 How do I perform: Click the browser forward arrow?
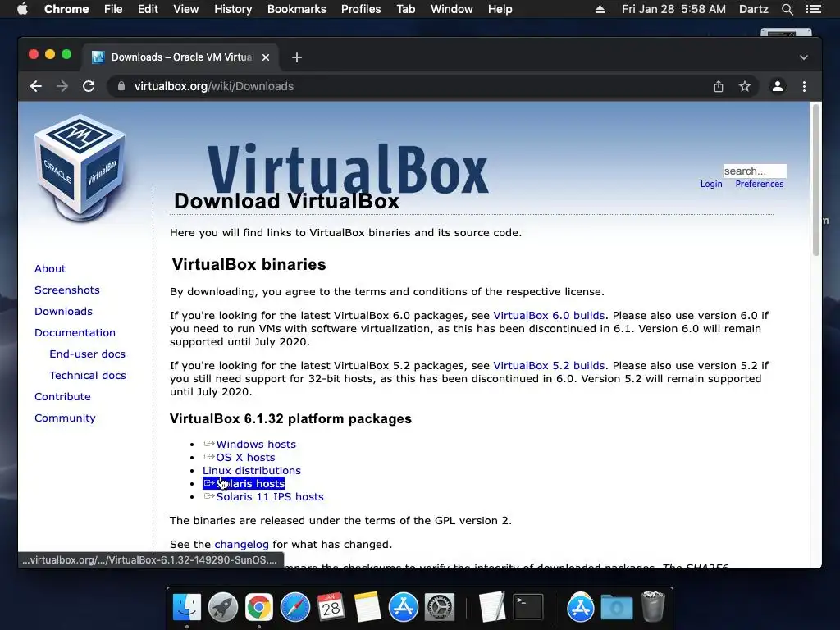[62, 86]
